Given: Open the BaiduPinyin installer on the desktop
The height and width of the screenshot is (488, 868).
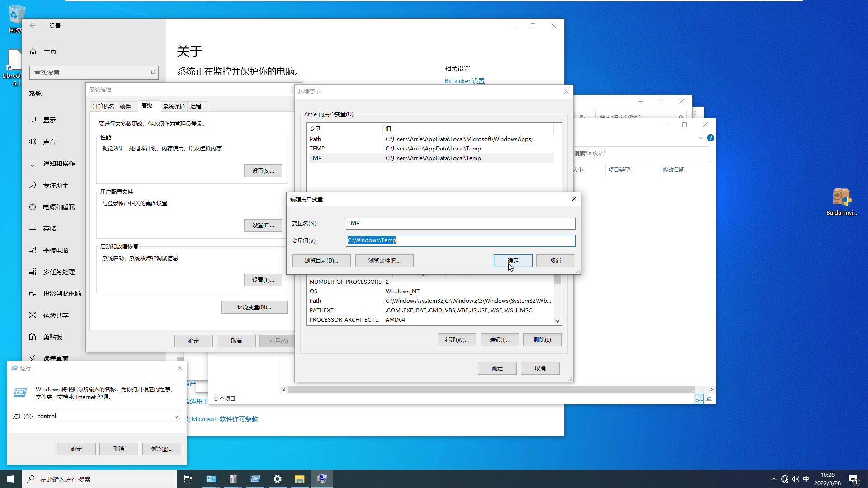Looking at the screenshot, I should (x=841, y=202).
